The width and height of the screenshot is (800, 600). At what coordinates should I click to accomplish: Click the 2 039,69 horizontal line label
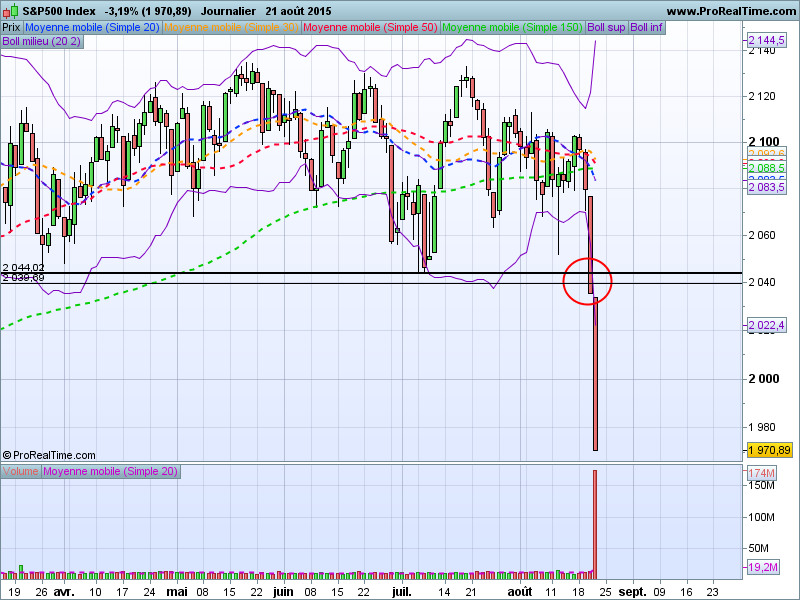point(23,278)
